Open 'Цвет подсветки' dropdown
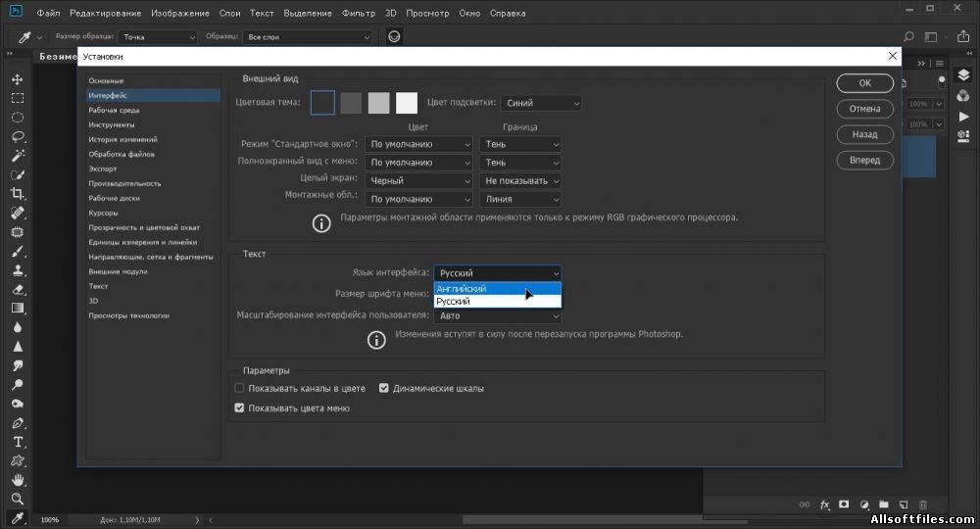The height and width of the screenshot is (529, 980). (541, 103)
